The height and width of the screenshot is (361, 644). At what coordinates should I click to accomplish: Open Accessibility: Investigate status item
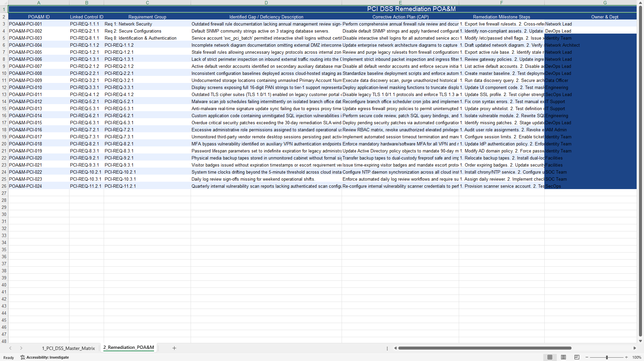[45, 357]
